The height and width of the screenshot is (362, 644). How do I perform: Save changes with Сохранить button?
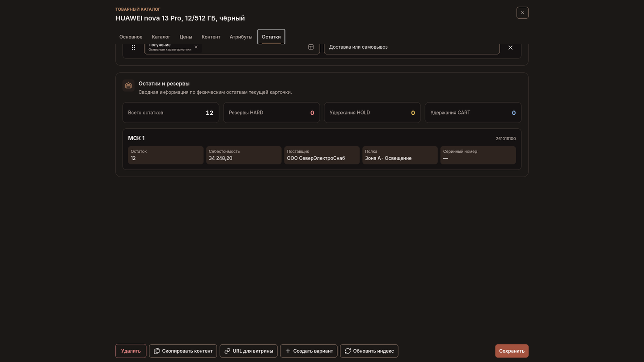(x=512, y=351)
